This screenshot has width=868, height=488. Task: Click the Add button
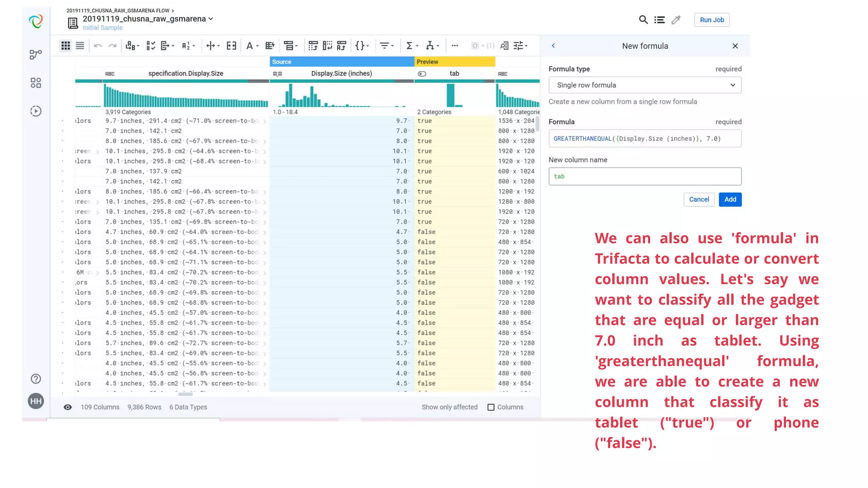click(730, 200)
